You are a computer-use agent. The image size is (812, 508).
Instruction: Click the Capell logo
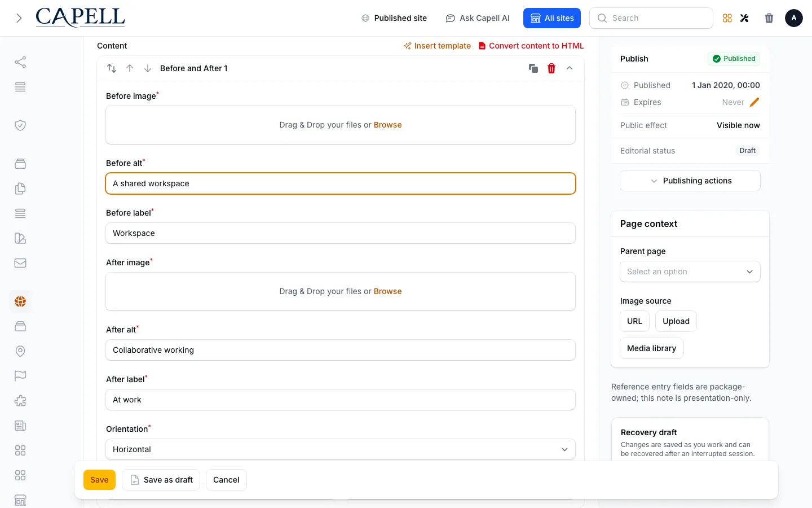click(x=80, y=17)
